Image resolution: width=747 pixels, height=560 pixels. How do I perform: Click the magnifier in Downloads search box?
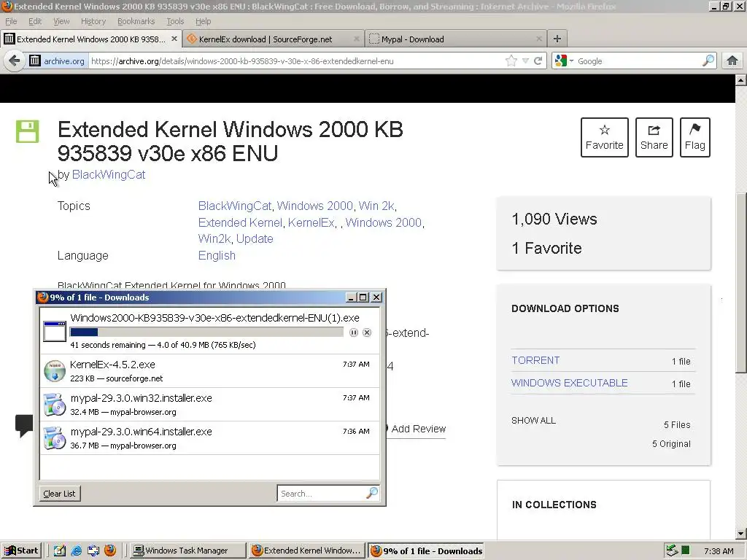[372, 493]
